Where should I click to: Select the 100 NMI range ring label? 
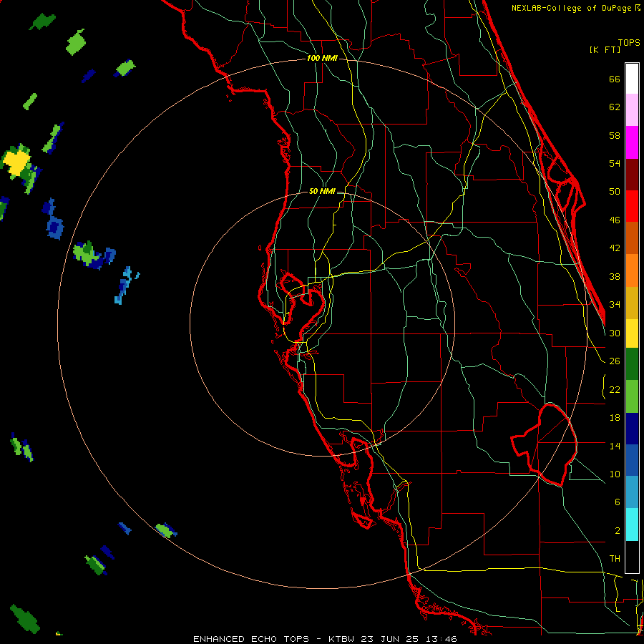coord(322,59)
